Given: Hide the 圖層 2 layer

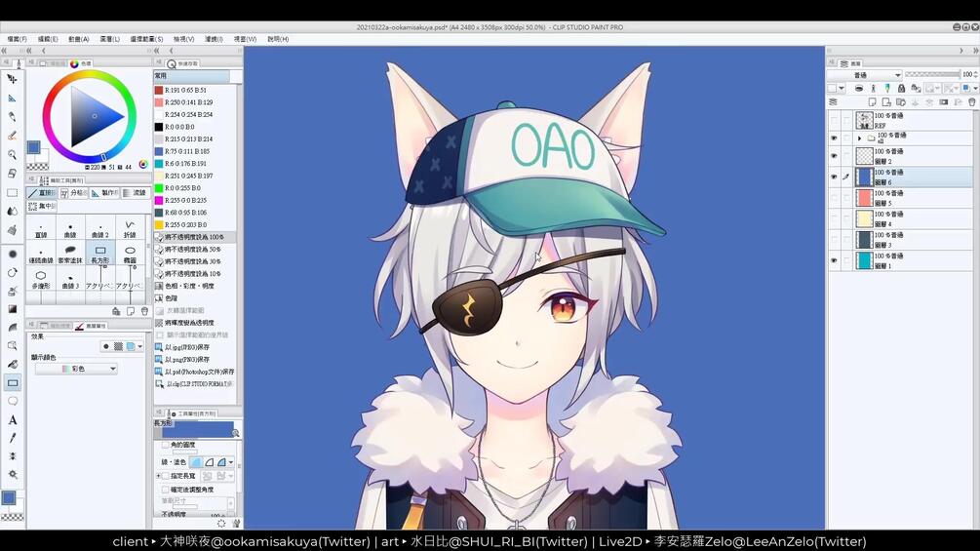Looking at the screenshot, I should click(833, 156).
